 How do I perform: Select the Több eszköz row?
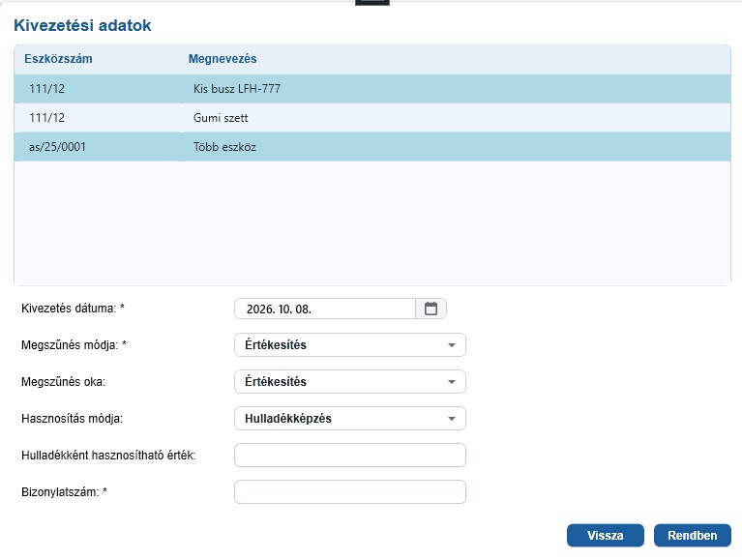pos(372,147)
